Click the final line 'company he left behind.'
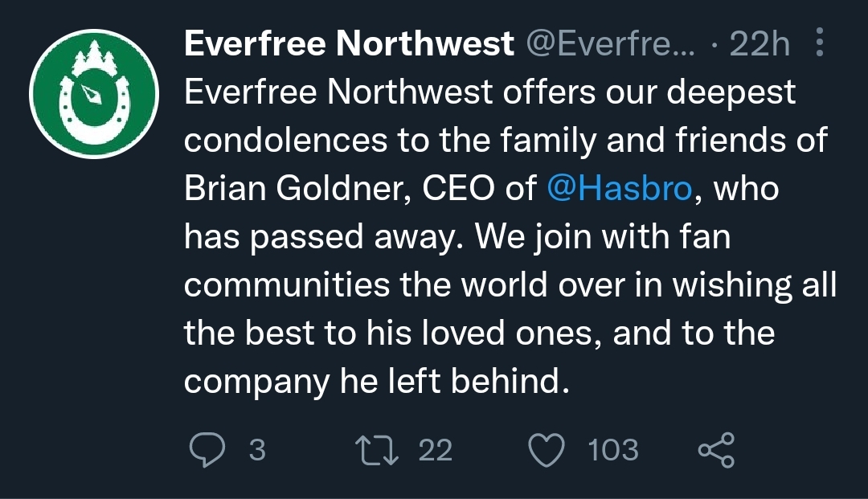Image resolution: width=868 pixels, height=499 pixels. (377, 382)
